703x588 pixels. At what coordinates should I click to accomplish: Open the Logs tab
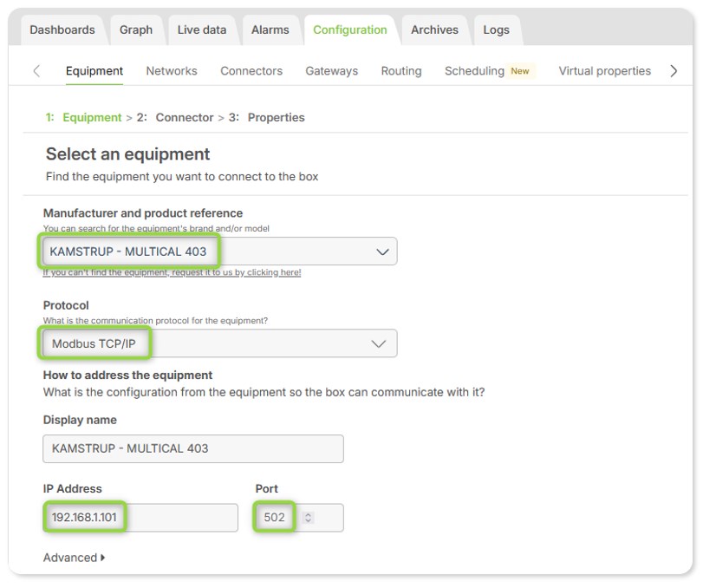pyautogui.click(x=497, y=30)
